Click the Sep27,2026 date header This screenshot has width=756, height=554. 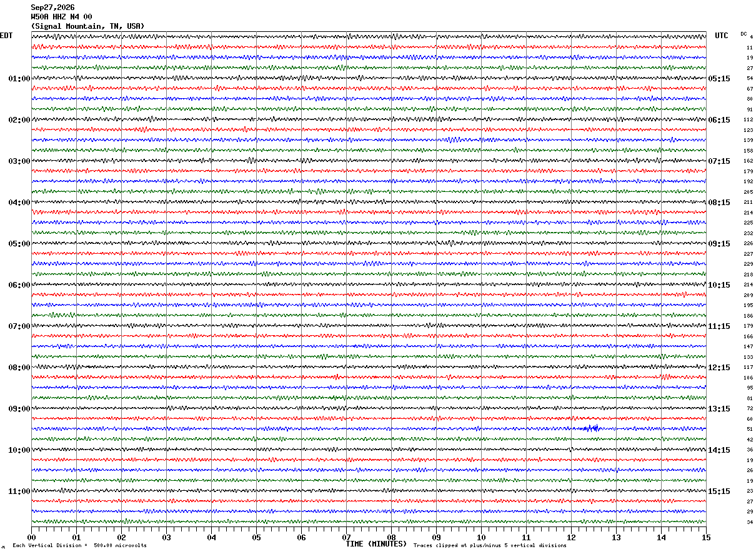pyautogui.click(x=52, y=8)
